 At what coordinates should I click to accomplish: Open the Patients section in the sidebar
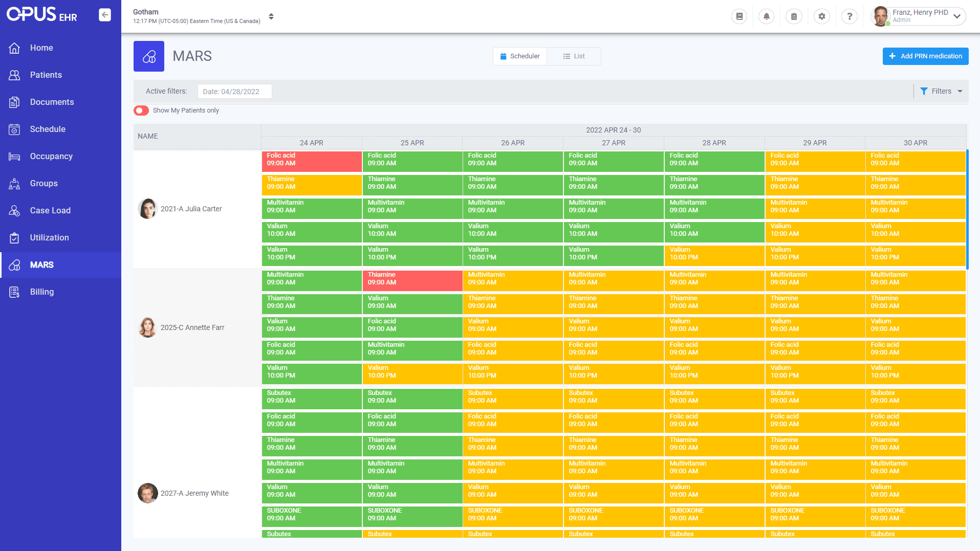click(x=46, y=75)
